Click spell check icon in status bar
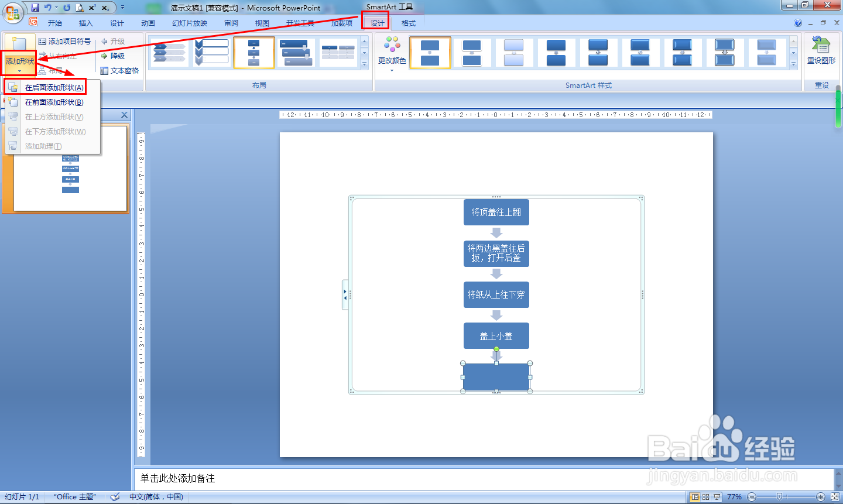Image resolution: width=843 pixels, height=504 pixels. click(x=115, y=497)
